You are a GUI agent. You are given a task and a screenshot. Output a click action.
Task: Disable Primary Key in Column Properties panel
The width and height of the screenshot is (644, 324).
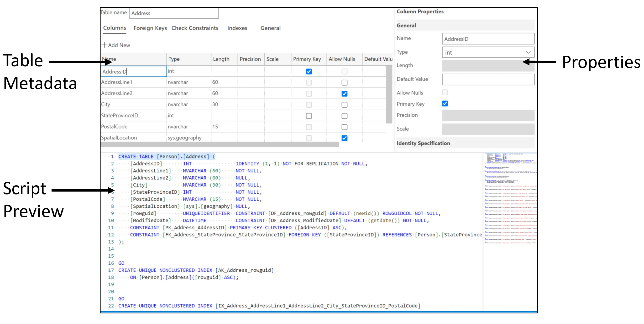[x=445, y=104]
